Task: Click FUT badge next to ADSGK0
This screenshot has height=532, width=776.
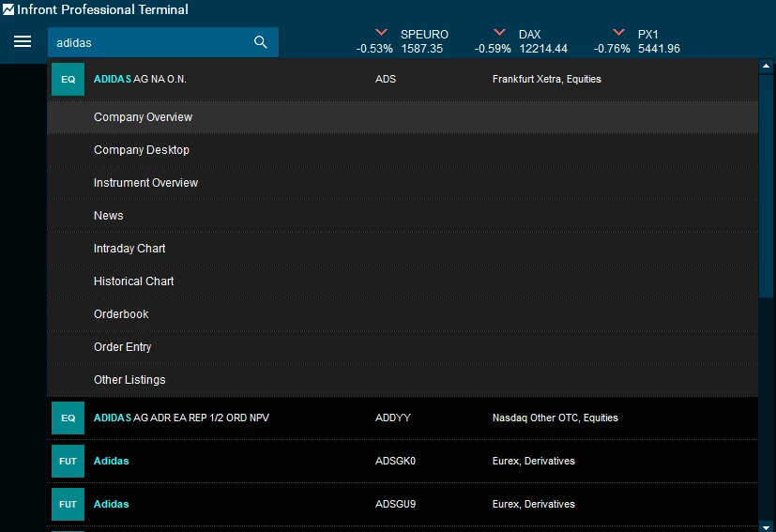Action: tap(68, 461)
